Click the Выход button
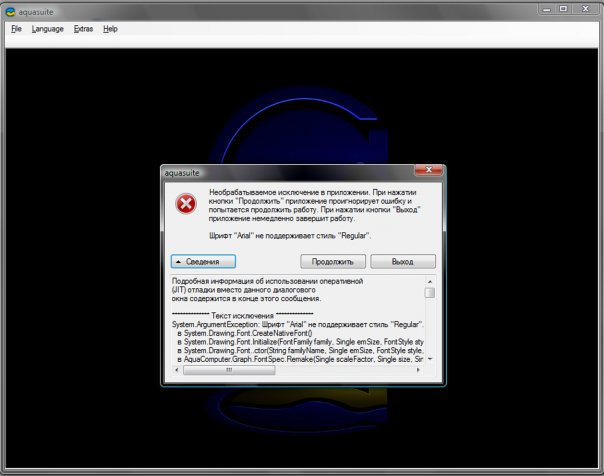 coord(403,261)
